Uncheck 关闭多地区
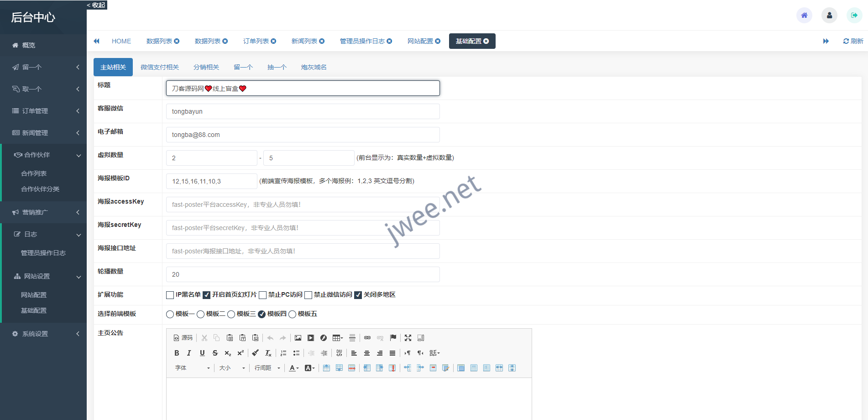Image resolution: width=868 pixels, height=420 pixels. (x=358, y=295)
